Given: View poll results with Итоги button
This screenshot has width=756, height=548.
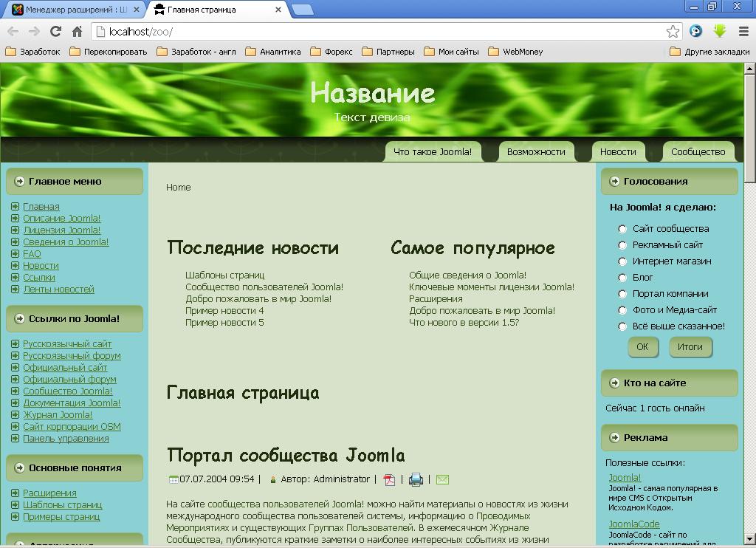Looking at the screenshot, I should click(690, 347).
